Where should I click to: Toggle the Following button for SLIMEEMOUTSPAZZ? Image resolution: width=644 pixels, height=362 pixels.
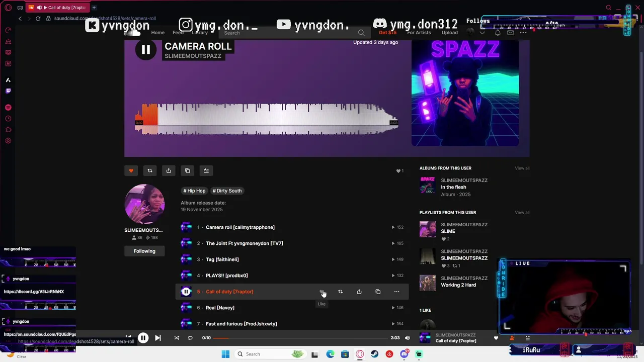pos(144,251)
